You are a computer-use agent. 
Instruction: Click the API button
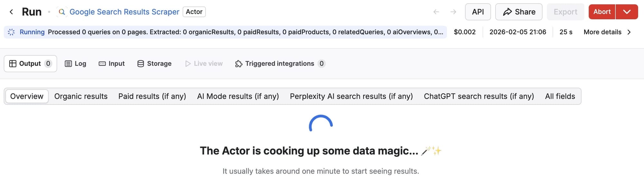478,12
